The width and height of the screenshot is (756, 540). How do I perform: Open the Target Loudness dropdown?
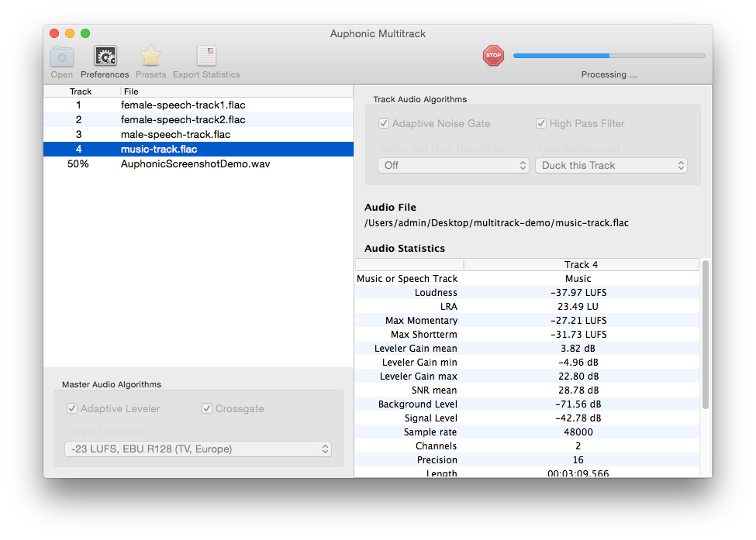198,449
